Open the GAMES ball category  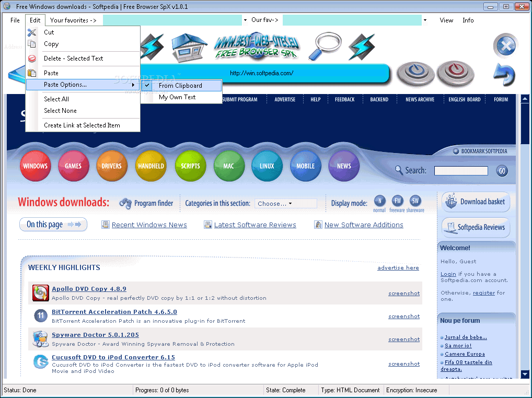(x=73, y=166)
